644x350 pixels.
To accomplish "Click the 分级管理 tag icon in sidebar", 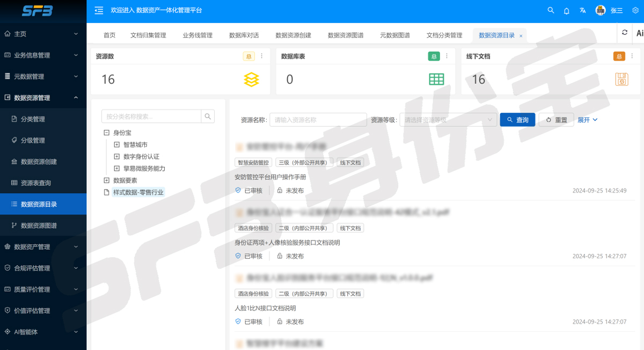I will pos(14,140).
